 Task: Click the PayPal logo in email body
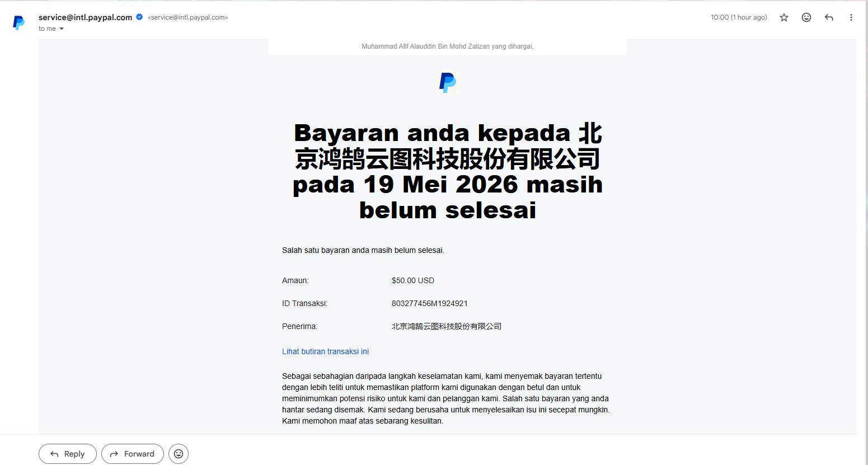pos(447,82)
